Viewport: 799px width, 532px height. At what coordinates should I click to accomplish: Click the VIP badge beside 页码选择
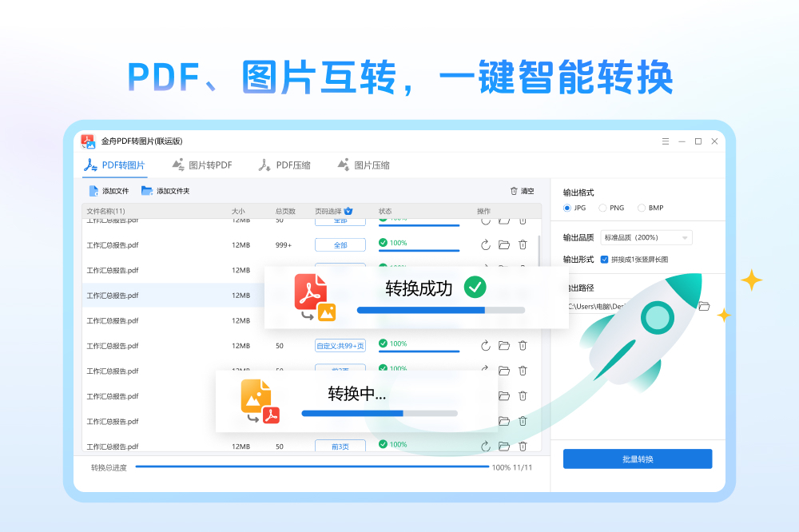point(348,211)
